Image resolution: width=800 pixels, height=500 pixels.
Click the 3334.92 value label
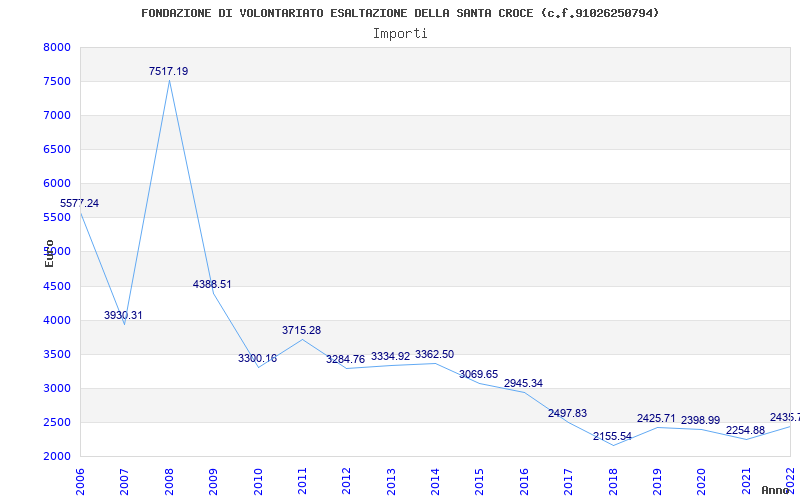391,356
